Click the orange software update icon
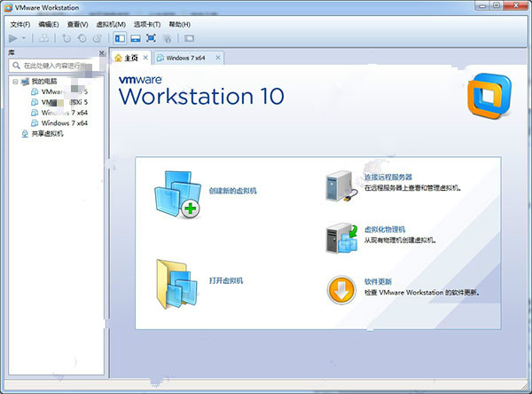This screenshot has width=532, height=394. click(341, 290)
